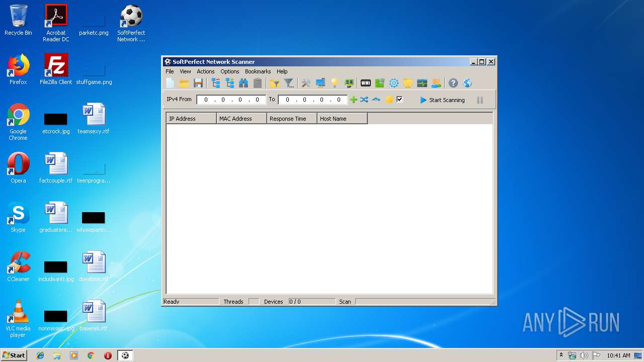644x362 pixels.
Task: Sort by IP Address column header
Action: 192,119
